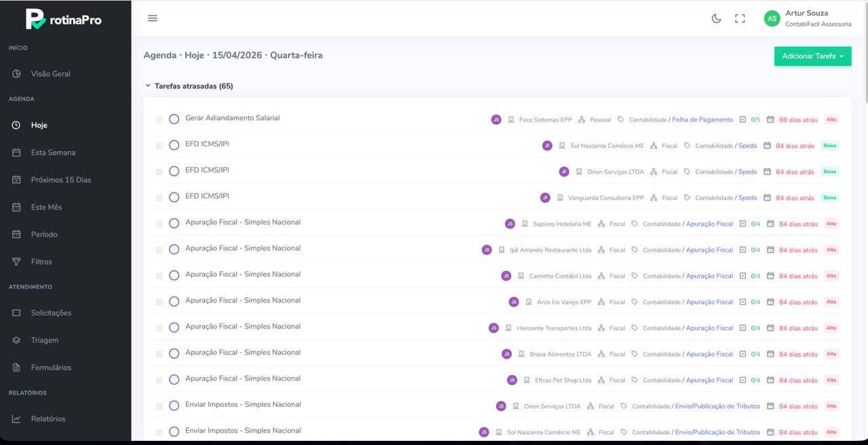The height and width of the screenshot is (445, 868).
Task: Check off EFD ICMS/IPI for Sol Nascente
Action: tap(174, 145)
